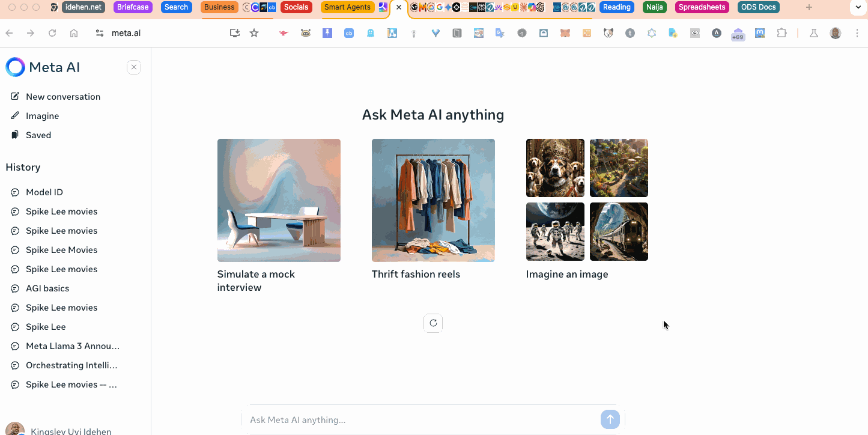Screen dimensions: 868x435
Task: Click the 'Imagine an image' caption
Action: tap(567, 274)
